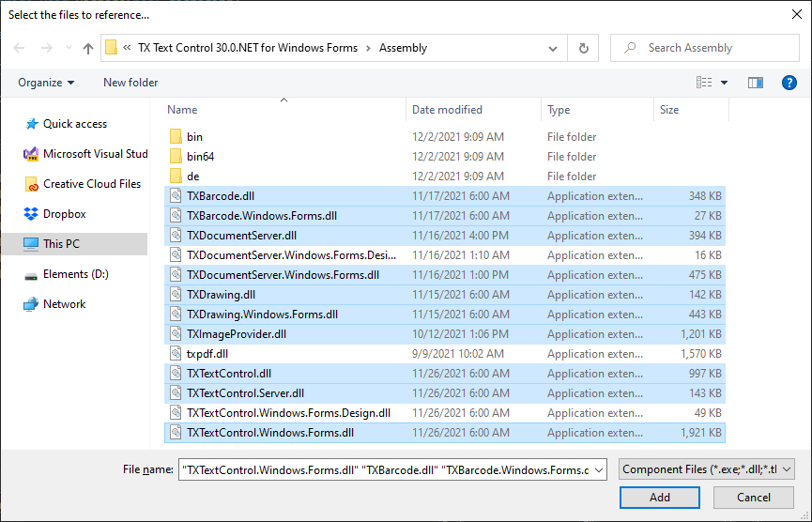Click the TXTextControl.Server.dll file icon
This screenshot has height=522, width=812.
176,393
